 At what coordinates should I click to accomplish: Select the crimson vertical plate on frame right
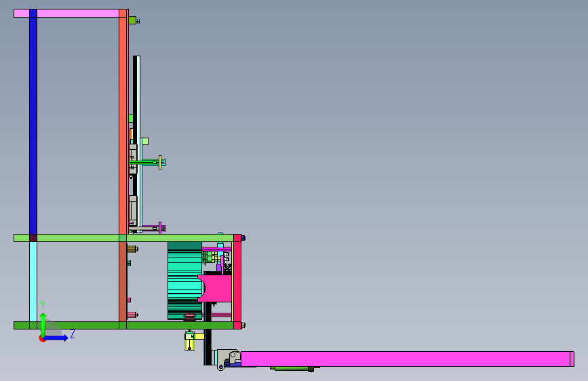pyautogui.click(x=237, y=281)
